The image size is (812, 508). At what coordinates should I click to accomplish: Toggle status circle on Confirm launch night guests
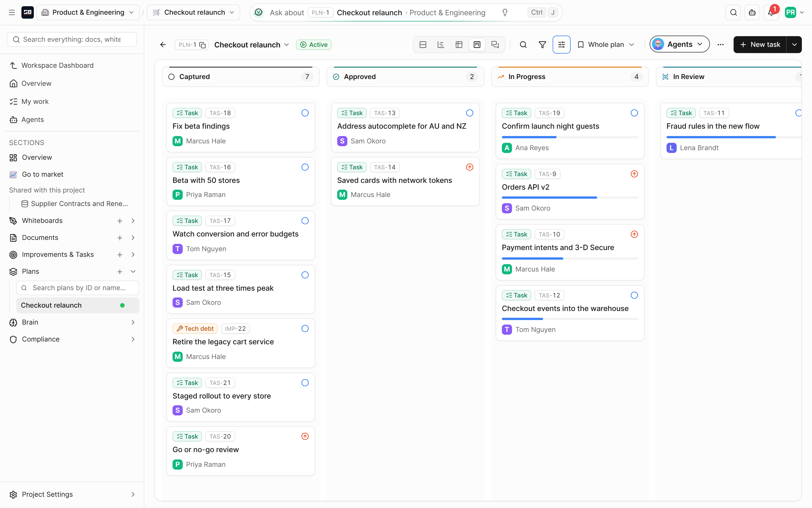click(634, 113)
